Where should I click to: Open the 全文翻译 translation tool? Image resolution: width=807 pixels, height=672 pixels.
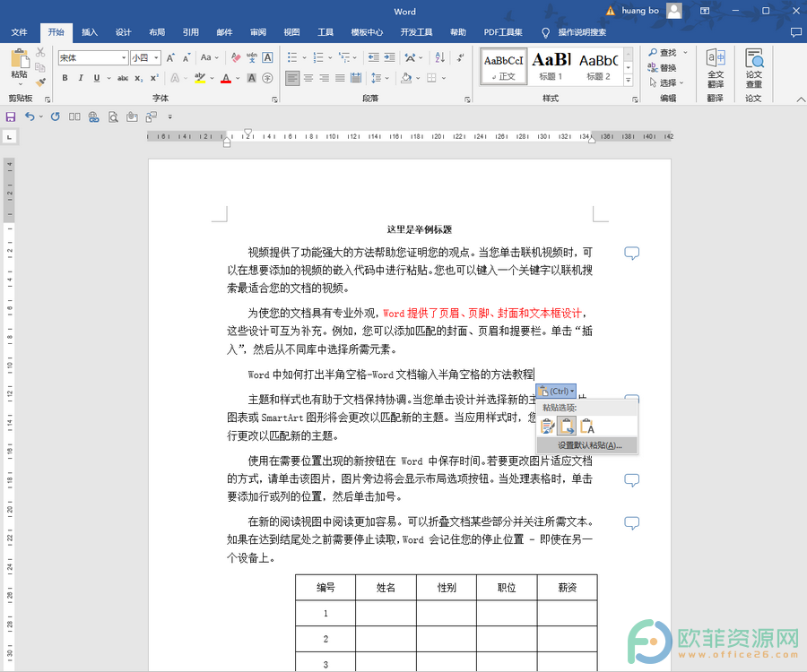(716, 68)
